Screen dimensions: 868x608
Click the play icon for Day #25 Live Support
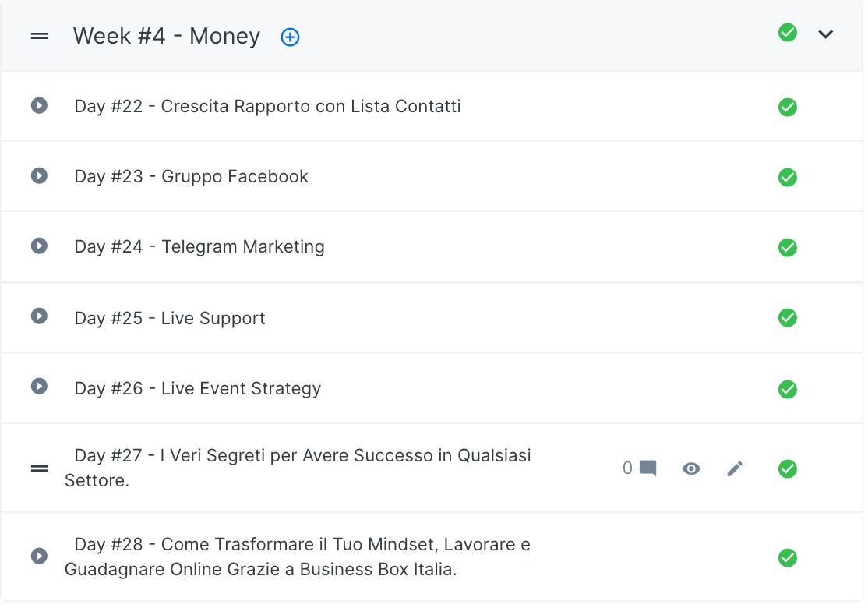pos(39,316)
